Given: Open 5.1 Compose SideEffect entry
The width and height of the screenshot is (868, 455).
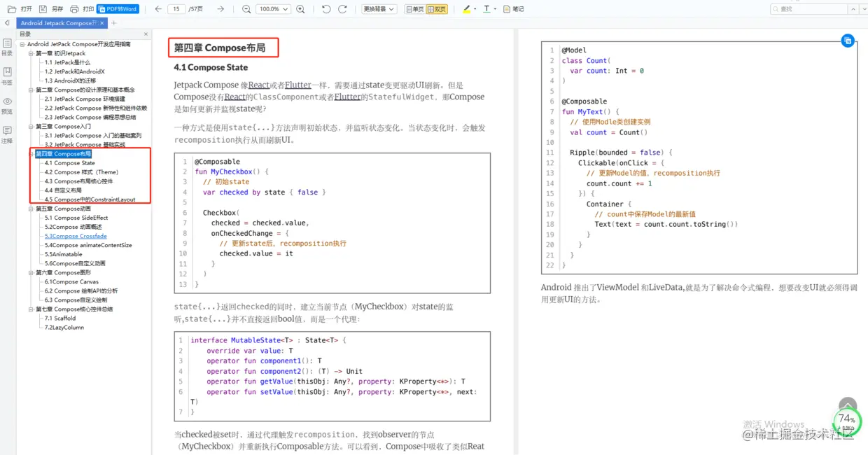Looking at the screenshot, I should [x=76, y=218].
